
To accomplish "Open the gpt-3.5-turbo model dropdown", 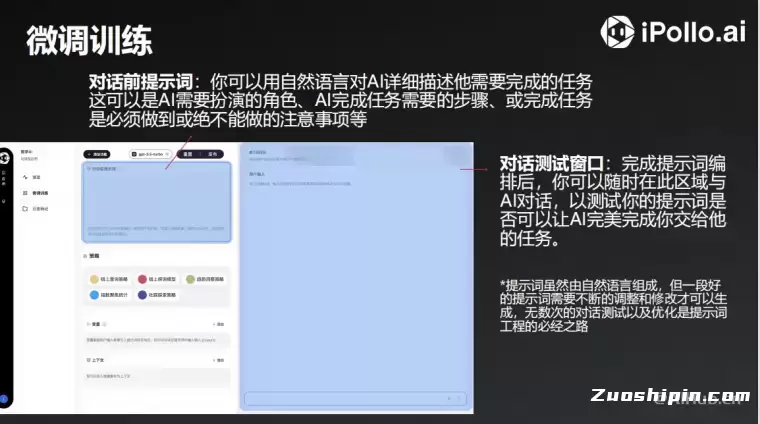I will (151, 155).
